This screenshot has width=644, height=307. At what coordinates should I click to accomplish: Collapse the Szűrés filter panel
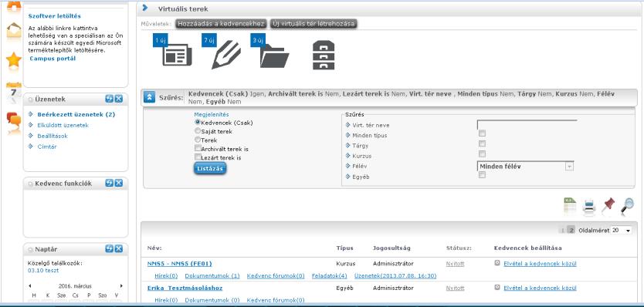coord(149,98)
